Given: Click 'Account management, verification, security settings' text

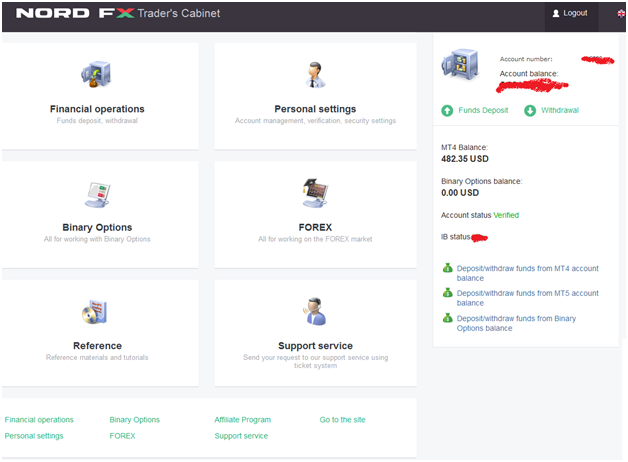Looking at the screenshot, I should click(315, 121).
